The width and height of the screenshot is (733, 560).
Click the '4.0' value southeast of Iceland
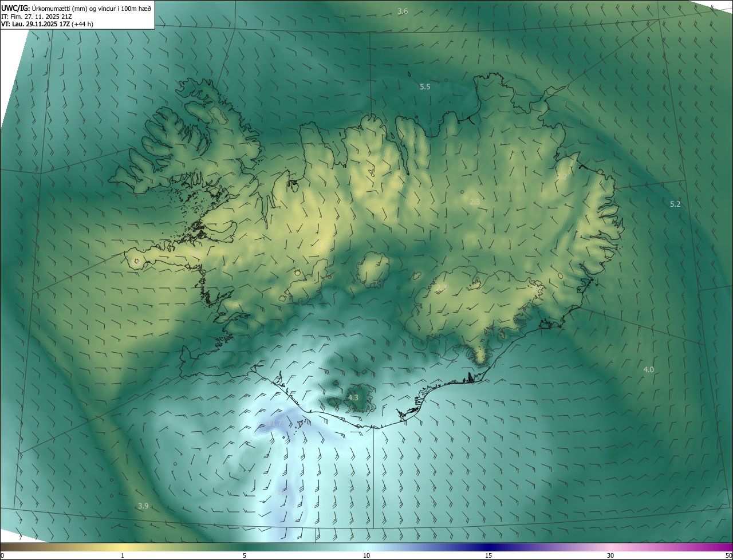coord(648,370)
